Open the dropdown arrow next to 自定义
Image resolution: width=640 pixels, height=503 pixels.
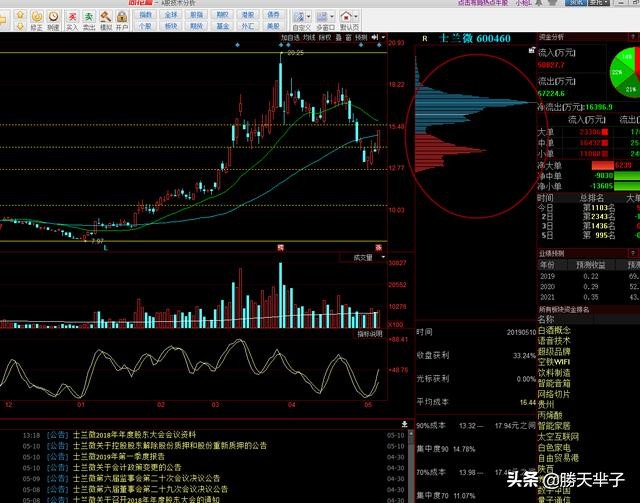tap(309, 17)
